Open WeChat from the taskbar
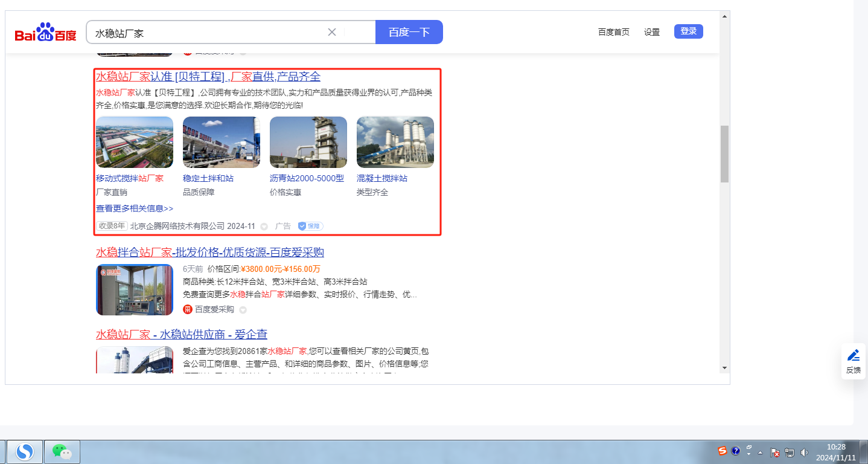This screenshot has height=464, width=868. 62,451
